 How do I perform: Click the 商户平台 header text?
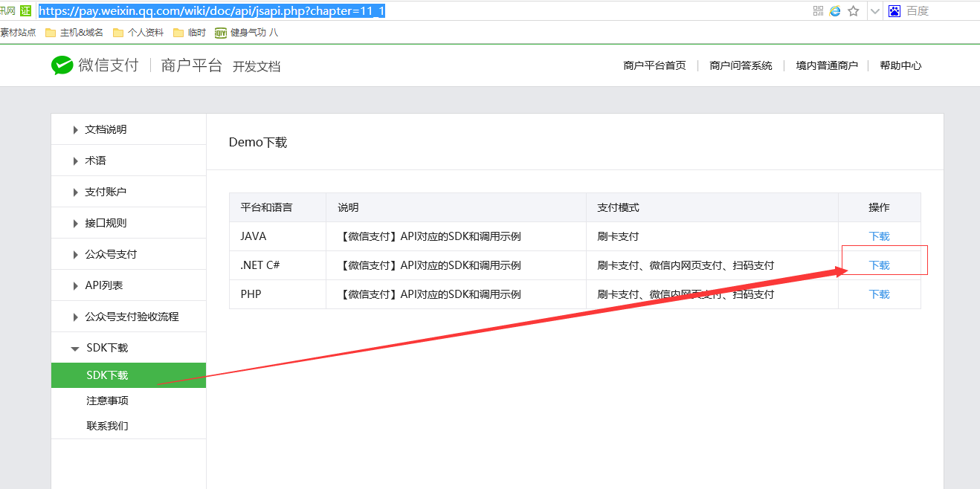click(x=192, y=65)
